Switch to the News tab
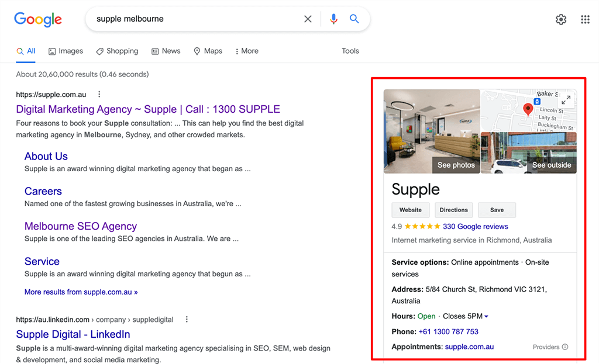Image resolution: width=599 pixels, height=364 pixels. click(166, 51)
